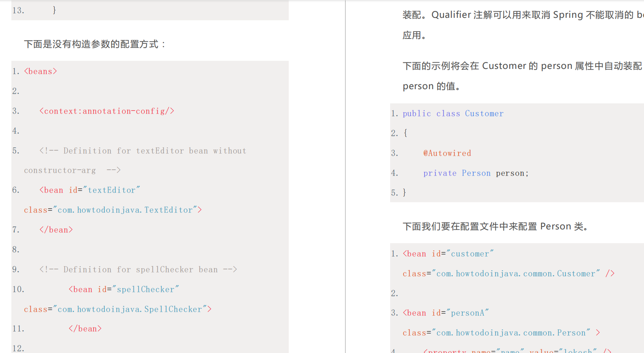Click the '<bean id="customer"' line
Image resolution: width=644 pixels, height=353 pixels.
click(448, 254)
